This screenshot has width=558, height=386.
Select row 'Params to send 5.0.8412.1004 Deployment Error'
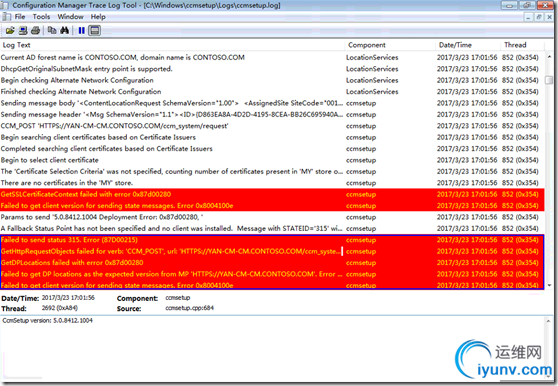pos(272,217)
